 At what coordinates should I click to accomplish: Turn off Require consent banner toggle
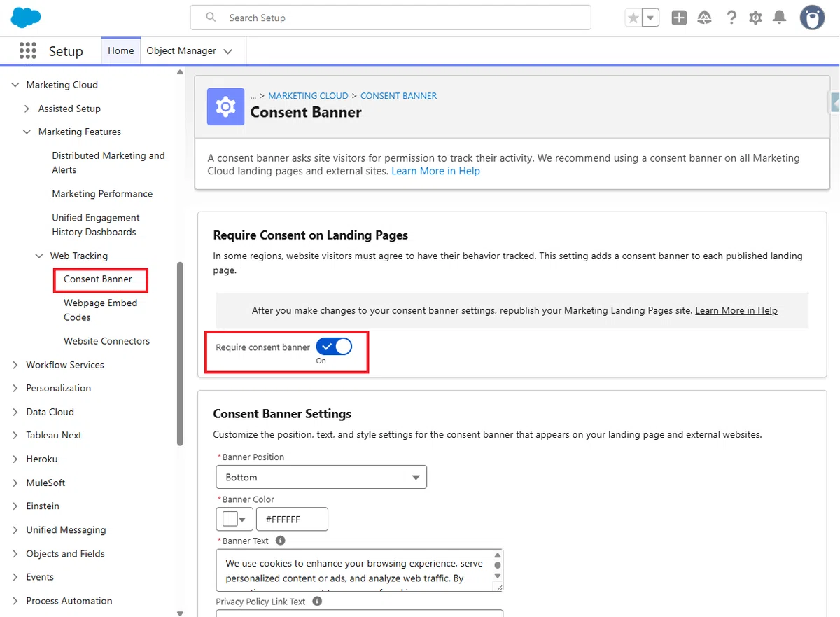coord(334,347)
